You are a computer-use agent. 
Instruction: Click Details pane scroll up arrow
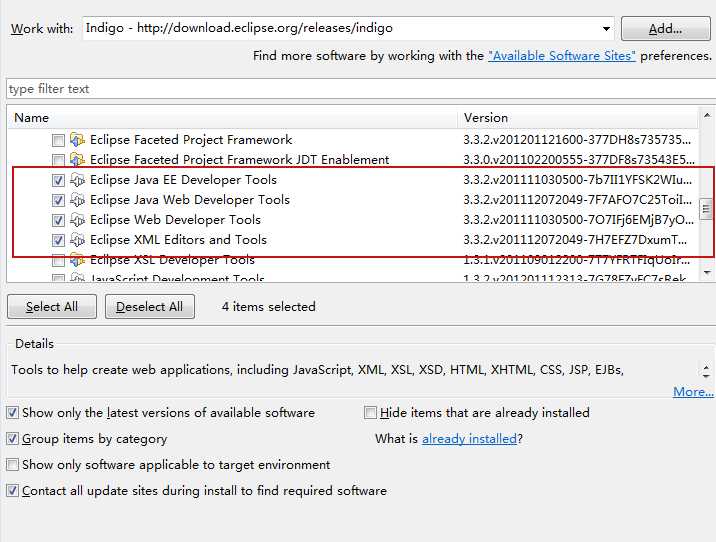[706, 367]
